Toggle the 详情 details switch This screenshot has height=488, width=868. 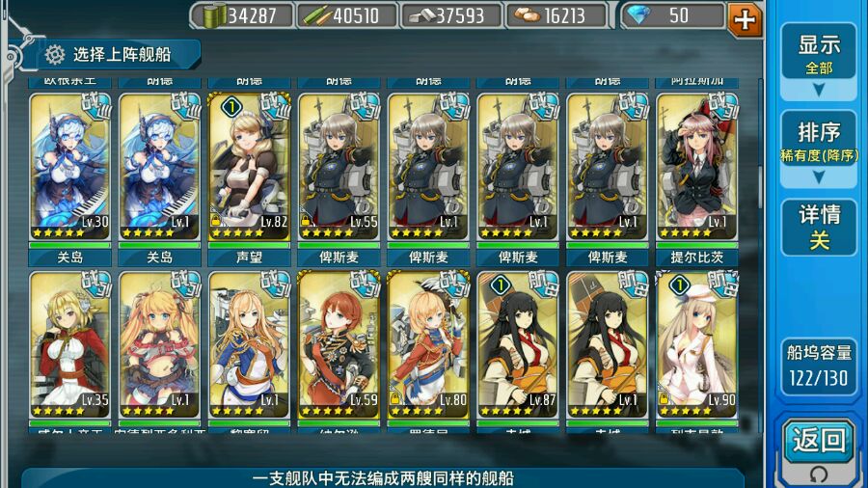click(819, 228)
